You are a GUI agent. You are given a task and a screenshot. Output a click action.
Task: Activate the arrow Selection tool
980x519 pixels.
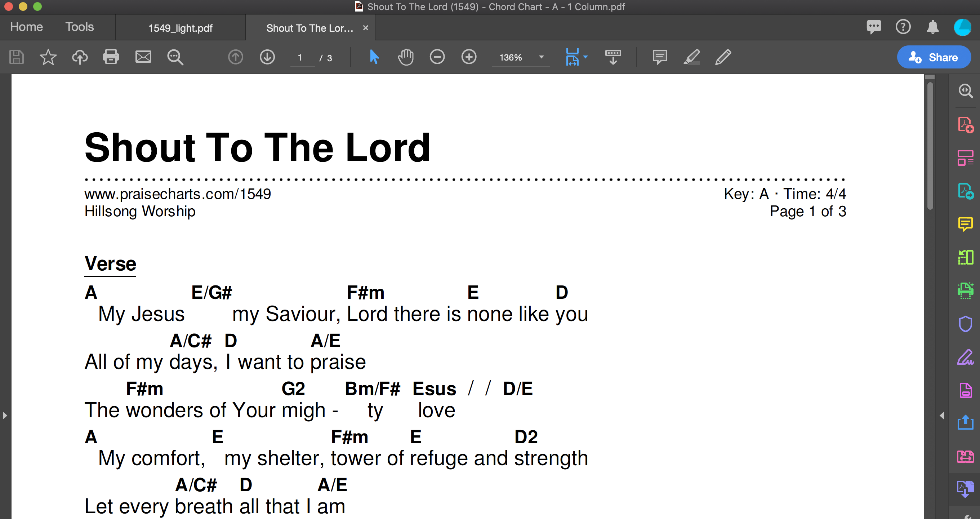pyautogui.click(x=374, y=57)
